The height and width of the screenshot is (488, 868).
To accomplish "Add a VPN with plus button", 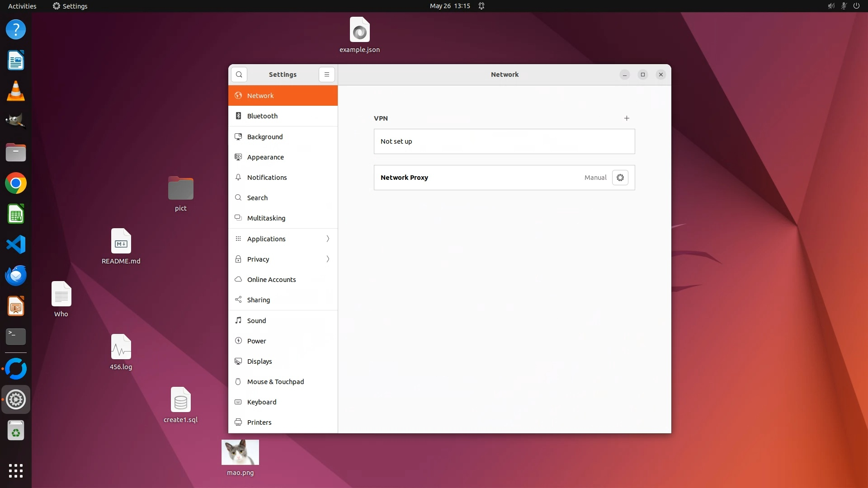I will [x=627, y=118].
